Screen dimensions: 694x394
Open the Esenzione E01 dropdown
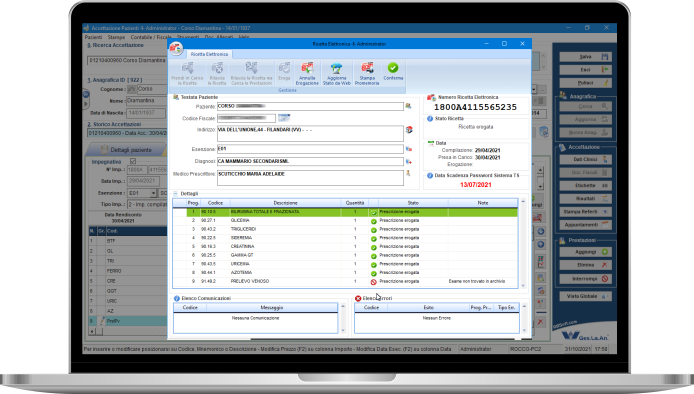153,193
